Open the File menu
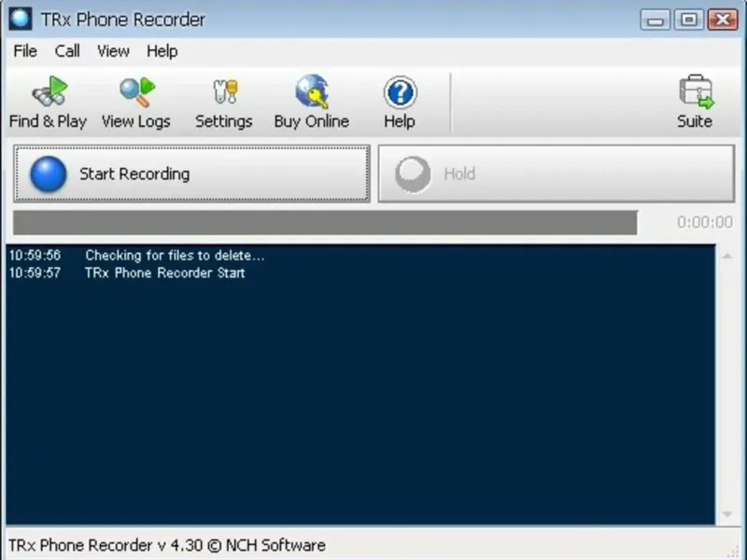 tap(25, 51)
